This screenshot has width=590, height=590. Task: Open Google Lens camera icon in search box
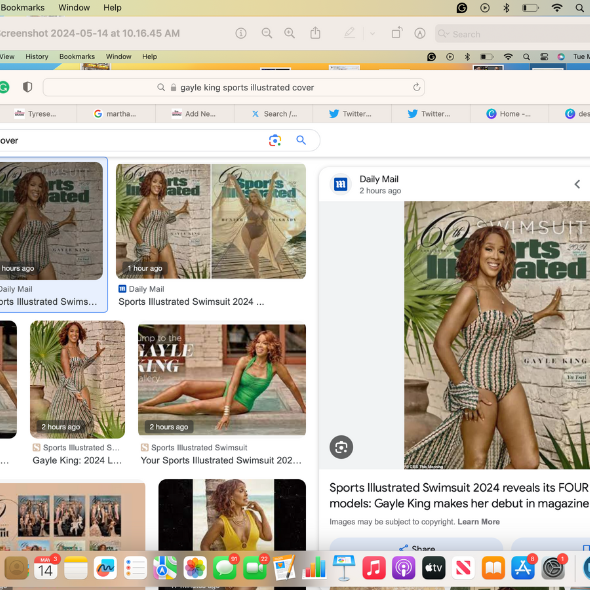coord(275,140)
